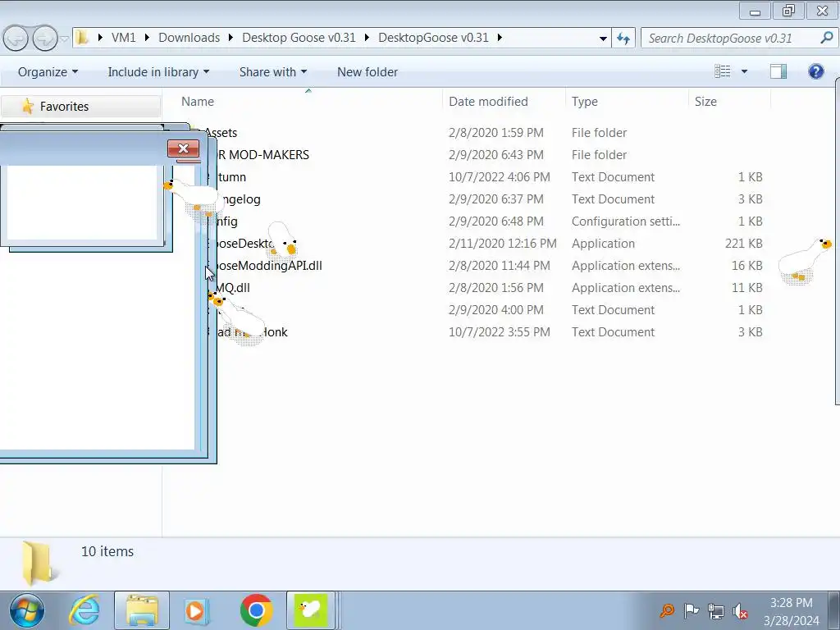Click the Back navigation arrow button
840x630 pixels.
16,39
